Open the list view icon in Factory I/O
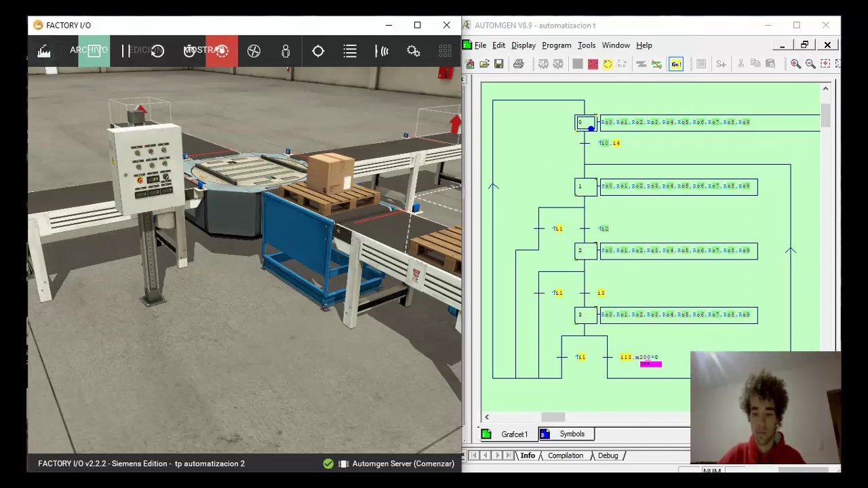868x488 pixels. 350,51
